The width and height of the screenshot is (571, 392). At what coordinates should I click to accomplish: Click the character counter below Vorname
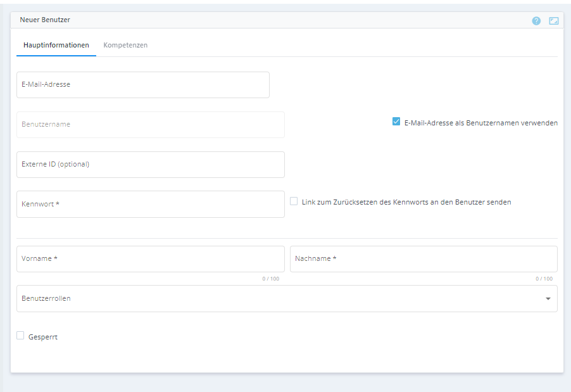click(x=270, y=279)
